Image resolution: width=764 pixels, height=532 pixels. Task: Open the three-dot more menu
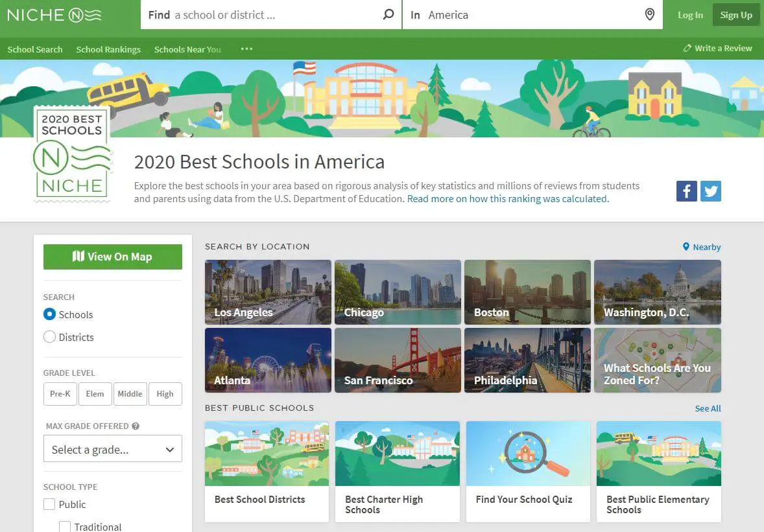coord(246,49)
